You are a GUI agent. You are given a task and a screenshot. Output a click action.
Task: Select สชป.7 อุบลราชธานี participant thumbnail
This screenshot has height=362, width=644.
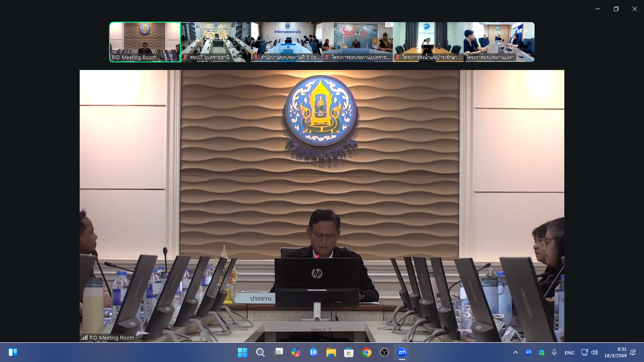click(x=216, y=42)
